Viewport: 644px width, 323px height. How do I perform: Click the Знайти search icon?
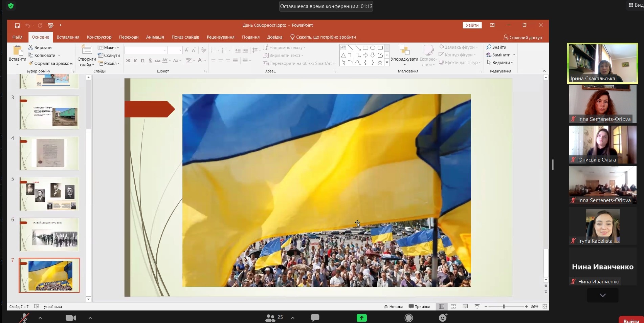tap(489, 47)
